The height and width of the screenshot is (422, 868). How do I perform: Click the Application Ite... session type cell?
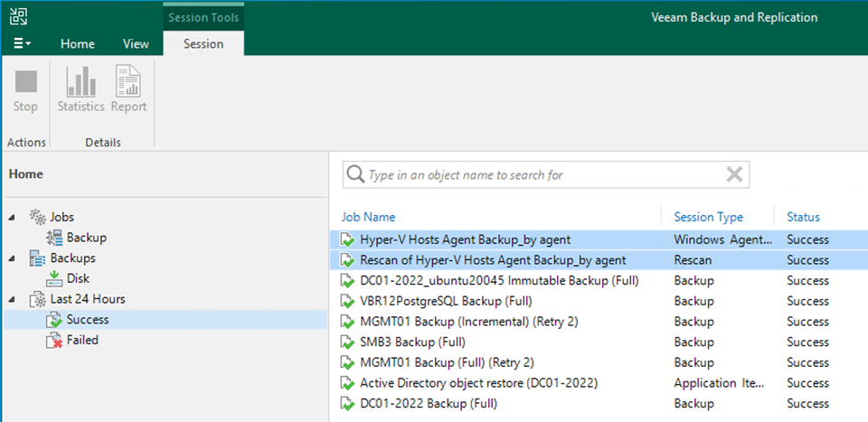click(x=719, y=383)
